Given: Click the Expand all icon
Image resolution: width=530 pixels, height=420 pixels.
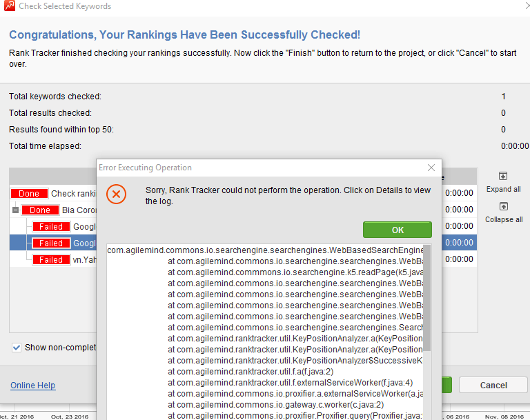Looking at the screenshot, I should pyautogui.click(x=503, y=176).
